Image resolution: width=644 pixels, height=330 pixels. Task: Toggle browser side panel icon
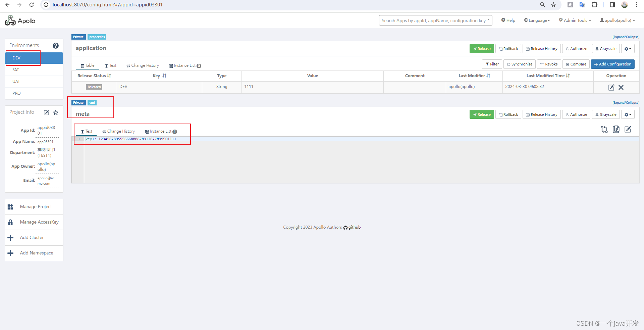coord(612,5)
